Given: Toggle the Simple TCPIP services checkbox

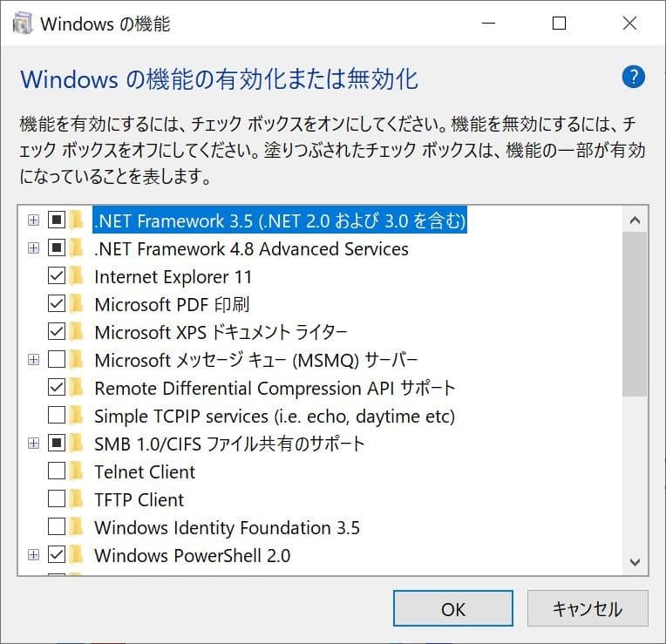Looking at the screenshot, I should click(57, 417).
